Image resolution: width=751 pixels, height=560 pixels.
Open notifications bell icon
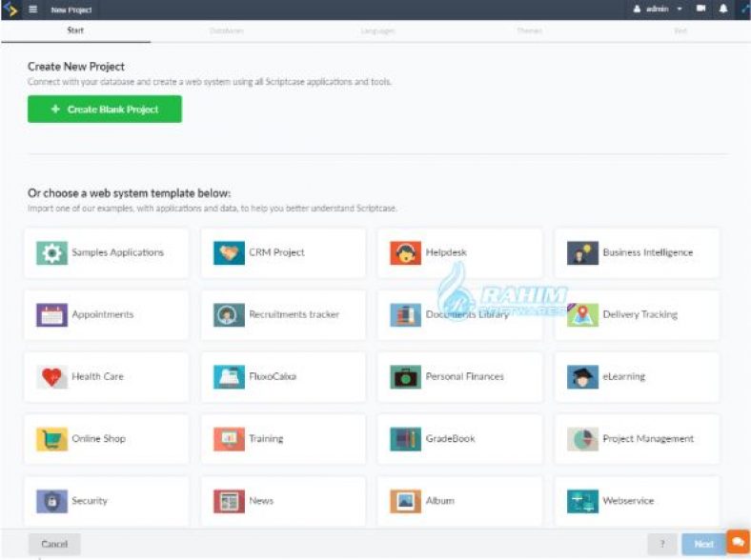click(723, 9)
